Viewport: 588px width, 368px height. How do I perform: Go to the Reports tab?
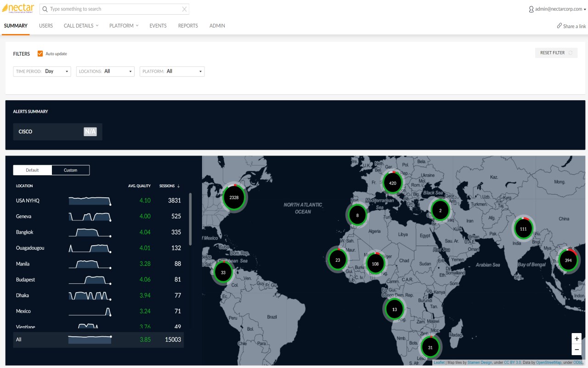click(188, 26)
